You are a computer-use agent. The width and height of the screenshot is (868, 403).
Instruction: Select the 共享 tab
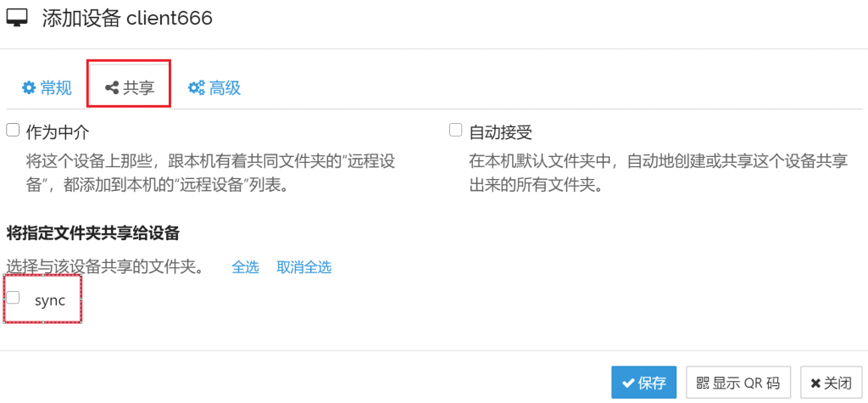point(130,87)
